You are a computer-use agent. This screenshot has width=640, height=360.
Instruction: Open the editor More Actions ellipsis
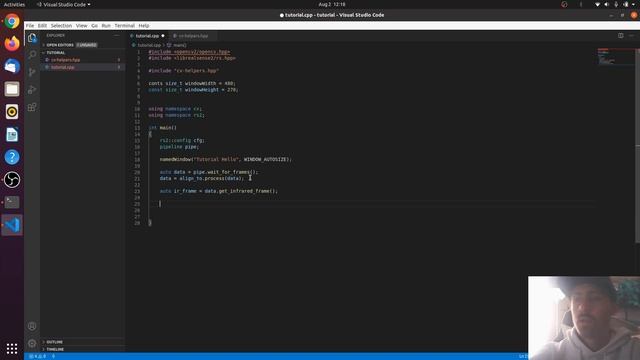click(x=631, y=36)
